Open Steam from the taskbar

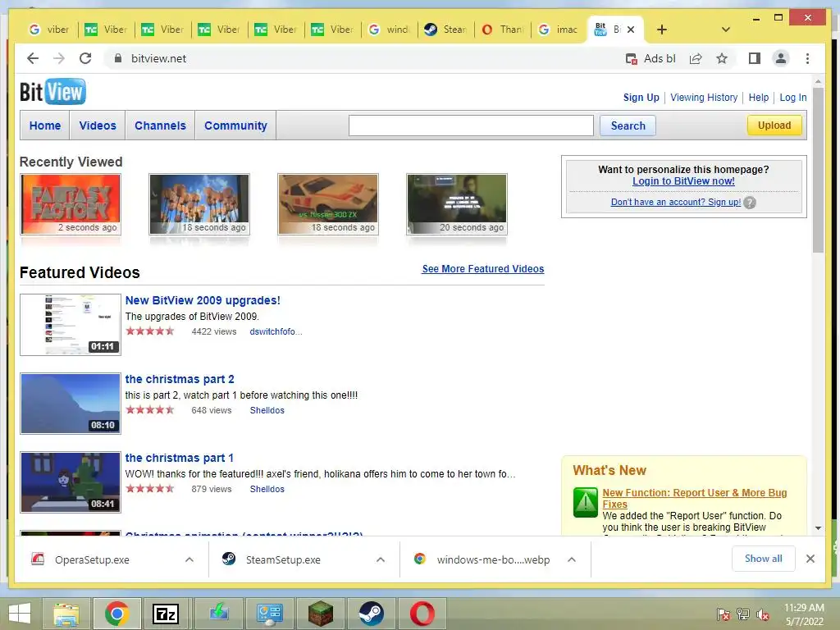pos(371,614)
